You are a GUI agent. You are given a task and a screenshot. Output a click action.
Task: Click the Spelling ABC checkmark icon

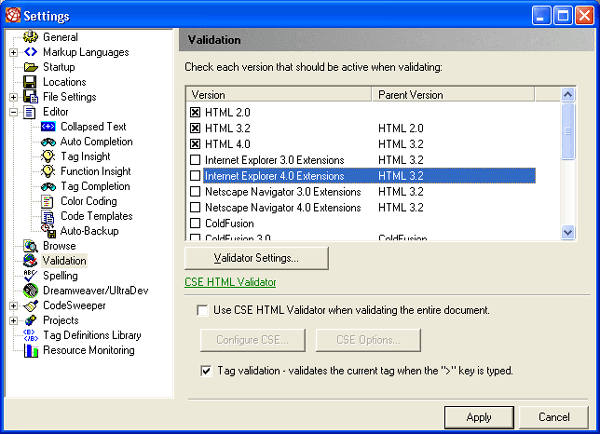[x=30, y=276]
